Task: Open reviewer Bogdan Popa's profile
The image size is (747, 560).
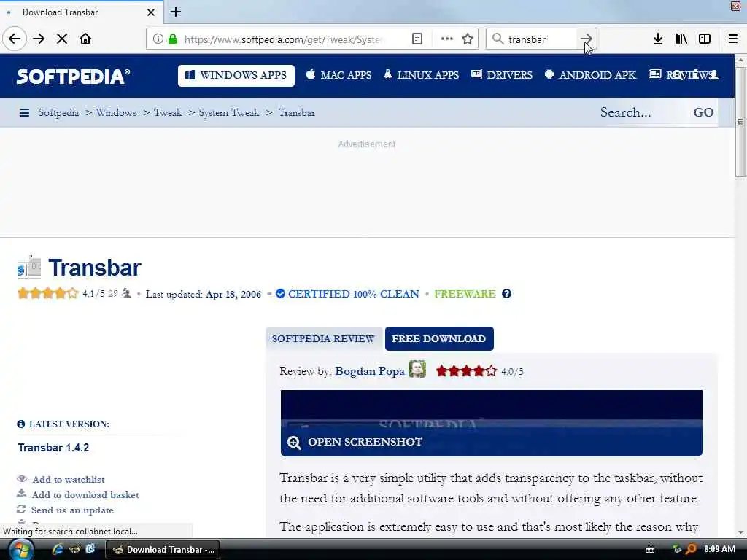Action: [370, 371]
